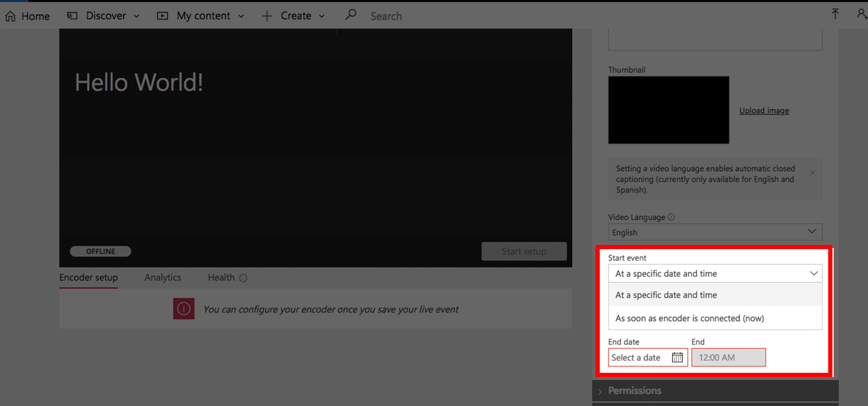This screenshot has height=406, width=868.
Task: Click the OFFLINE status badge
Action: 100,252
